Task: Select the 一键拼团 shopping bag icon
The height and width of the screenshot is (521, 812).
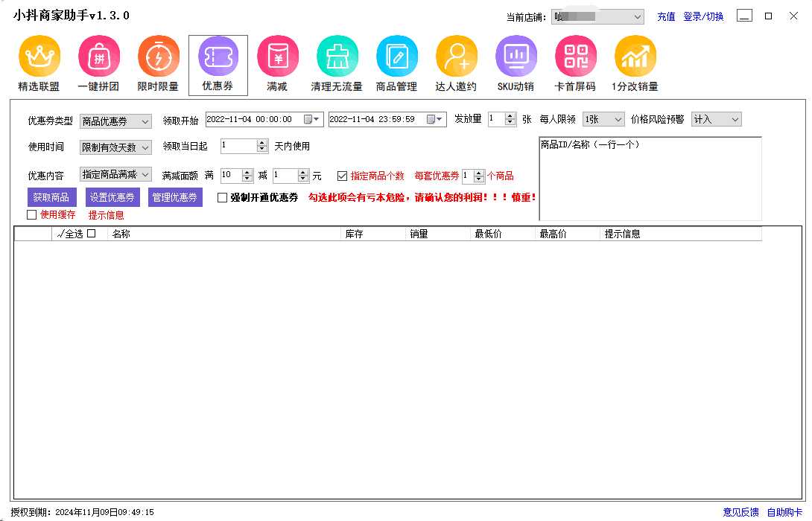Action: pyautogui.click(x=98, y=57)
